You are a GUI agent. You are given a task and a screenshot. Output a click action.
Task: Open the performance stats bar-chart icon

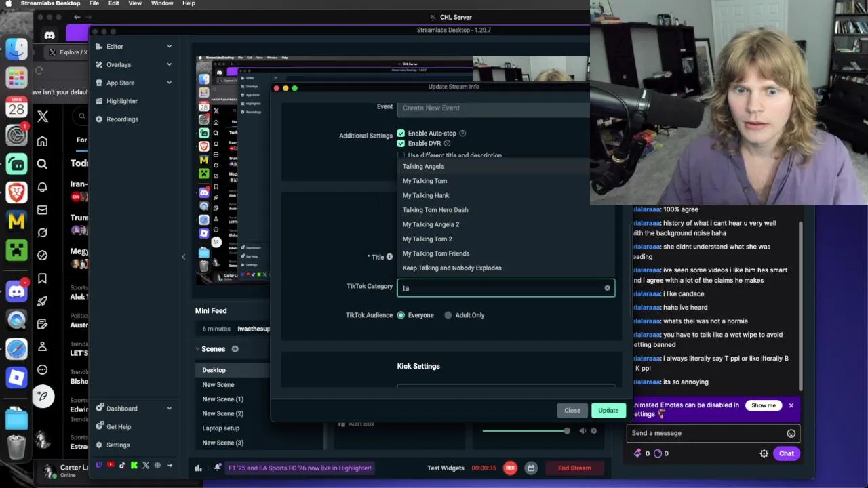(199, 468)
